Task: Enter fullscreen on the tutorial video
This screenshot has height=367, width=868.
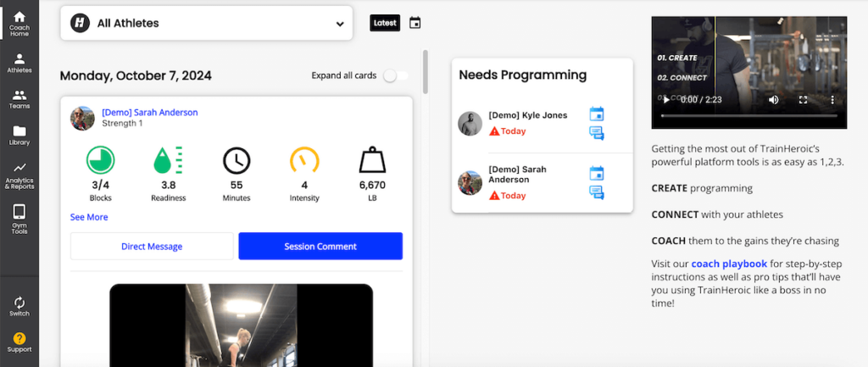Action: pos(803,100)
